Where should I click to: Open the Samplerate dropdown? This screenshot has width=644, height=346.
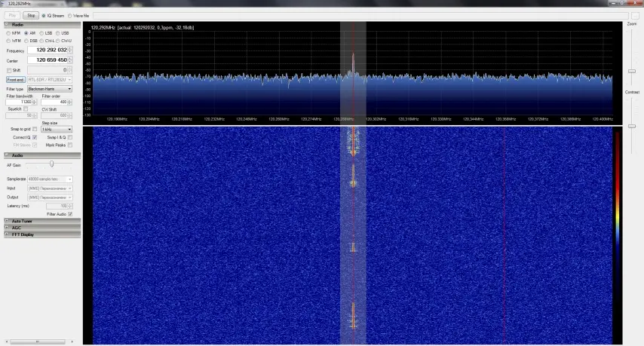point(50,179)
